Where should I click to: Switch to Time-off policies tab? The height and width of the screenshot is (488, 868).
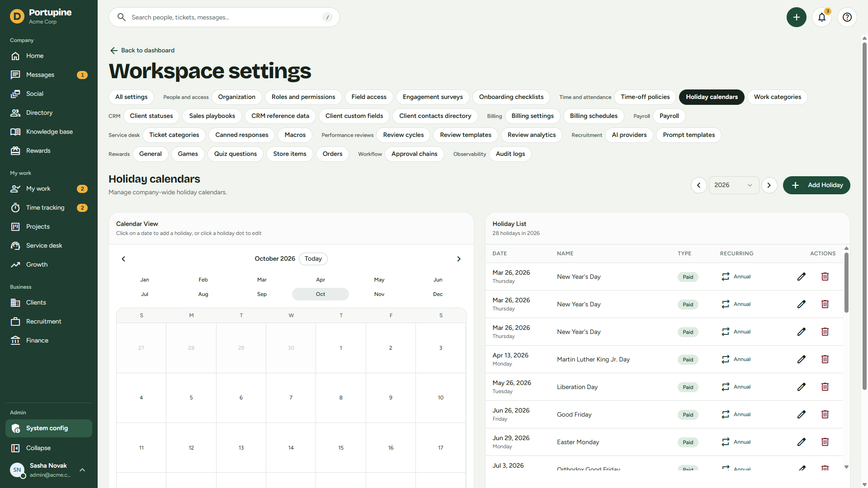(645, 97)
